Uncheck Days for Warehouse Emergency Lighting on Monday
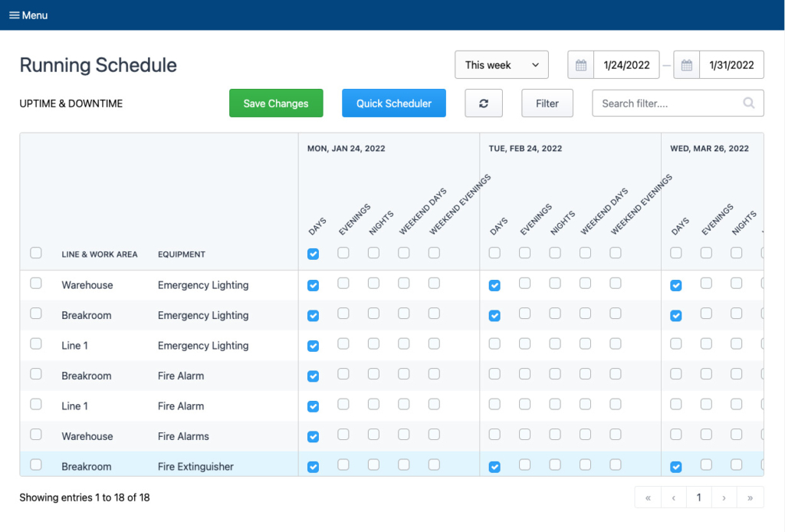785x532 pixels. pos(313,284)
